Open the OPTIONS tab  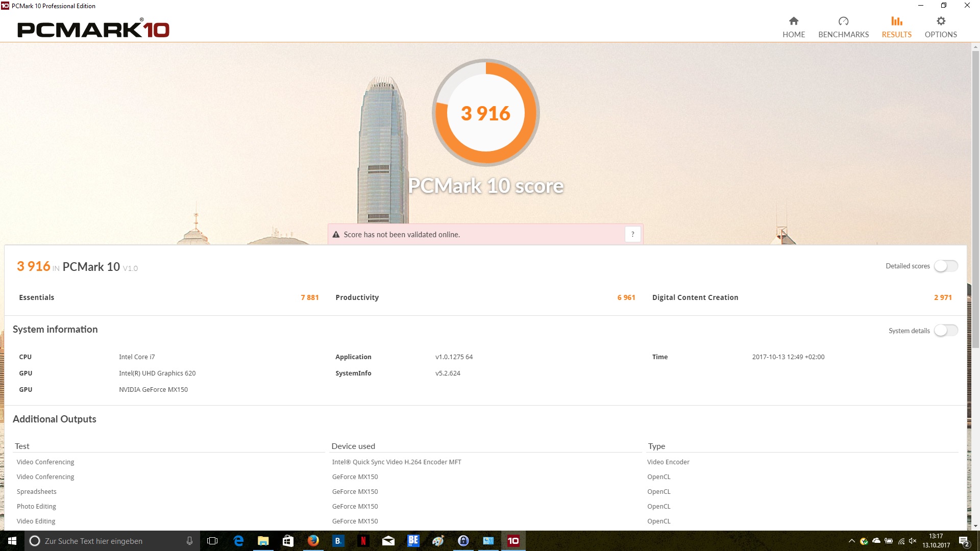[941, 27]
